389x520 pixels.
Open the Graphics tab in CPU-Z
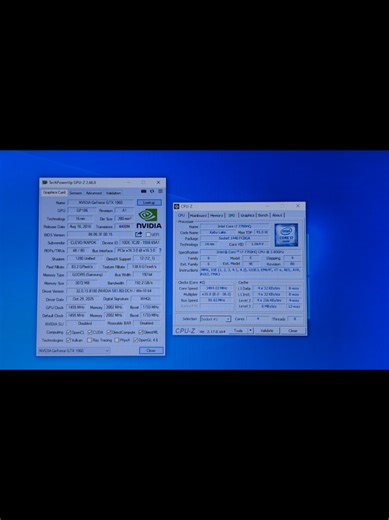(247, 215)
